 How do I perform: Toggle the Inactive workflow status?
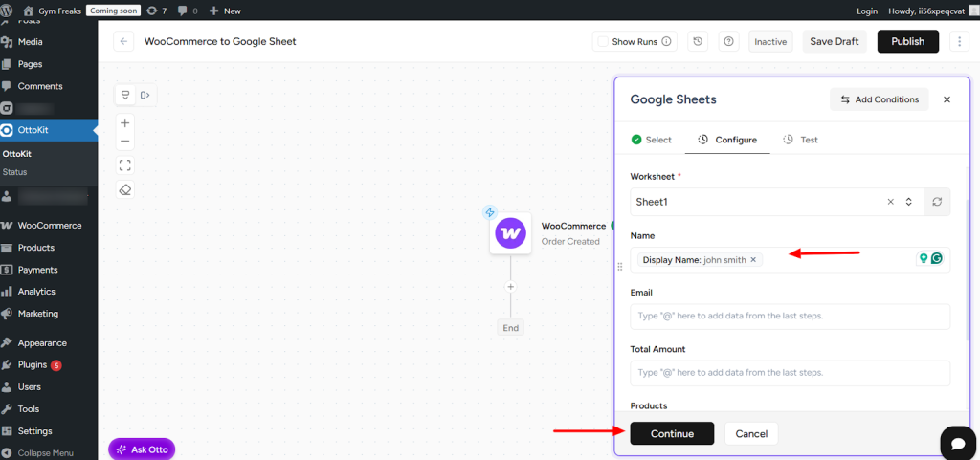(770, 41)
